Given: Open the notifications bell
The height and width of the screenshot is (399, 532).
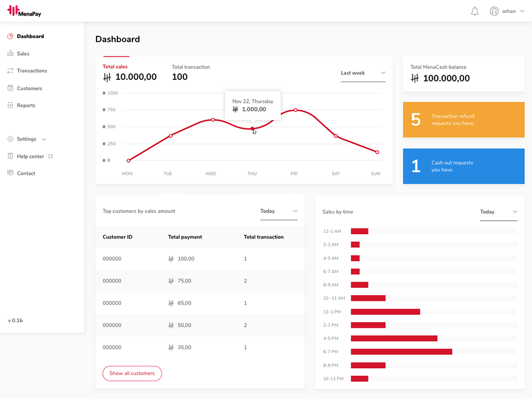Looking at the screenshot, I should coord(475,11).
